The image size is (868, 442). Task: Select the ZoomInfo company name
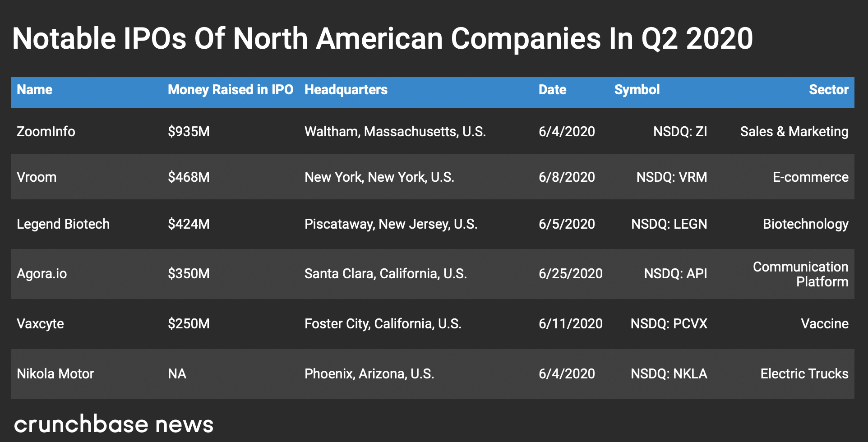pyautogui.click(x=46, y=132)
